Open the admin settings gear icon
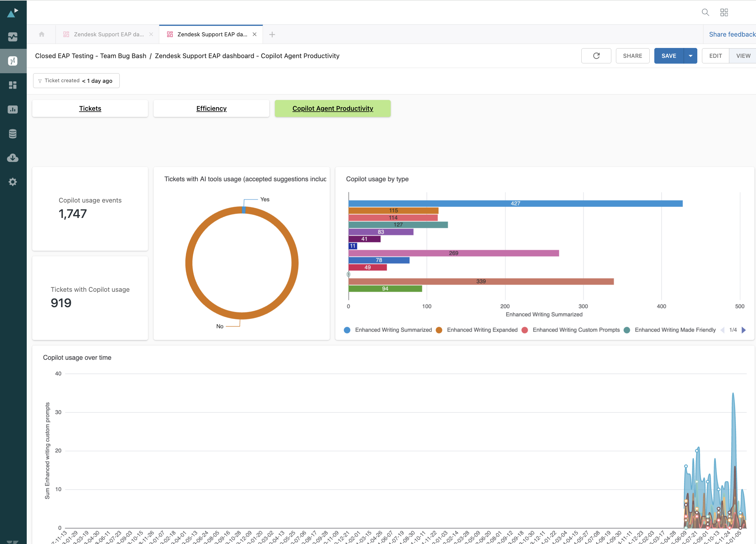 point(13,182)
